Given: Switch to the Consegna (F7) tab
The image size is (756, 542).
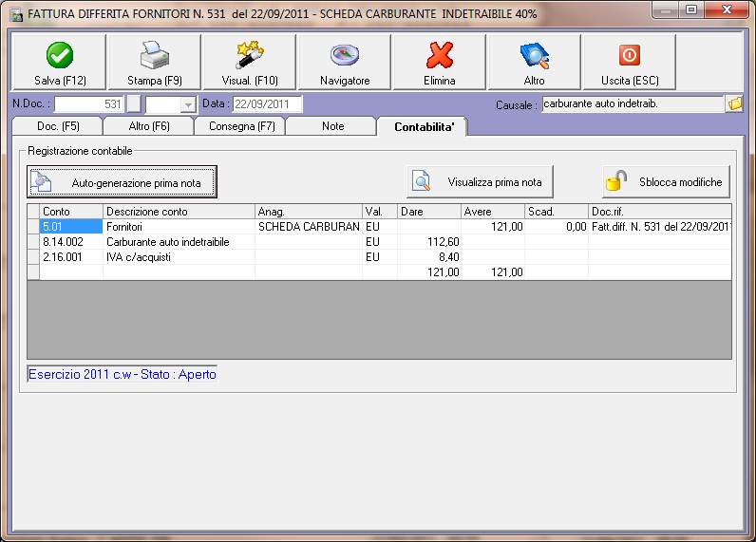Looking at the screenshot, I should [241, 126].
